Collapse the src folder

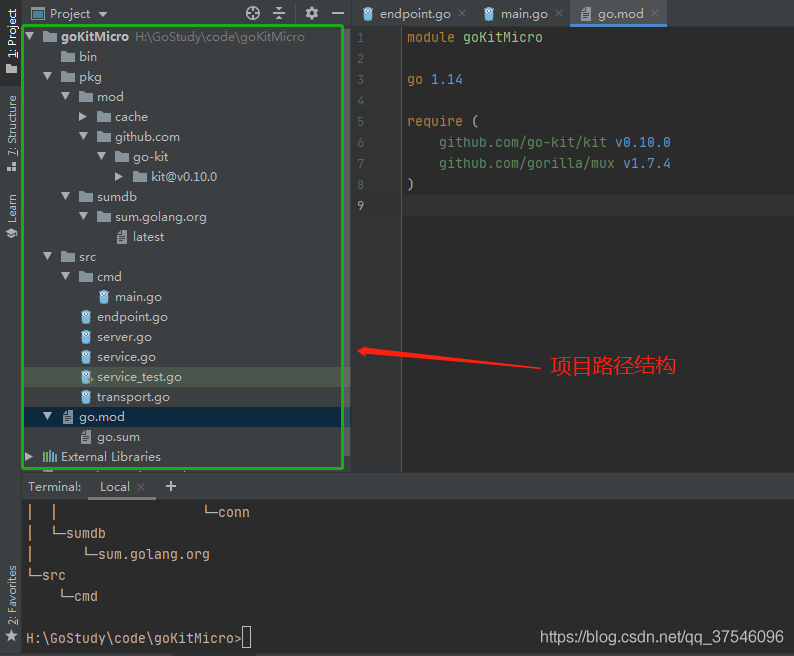coord(47,257)
